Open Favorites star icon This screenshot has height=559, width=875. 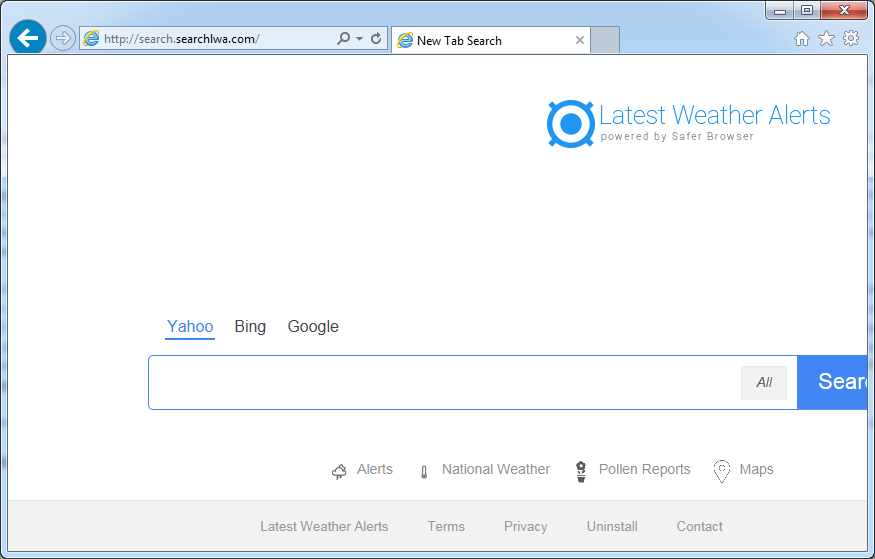(826, 38)
